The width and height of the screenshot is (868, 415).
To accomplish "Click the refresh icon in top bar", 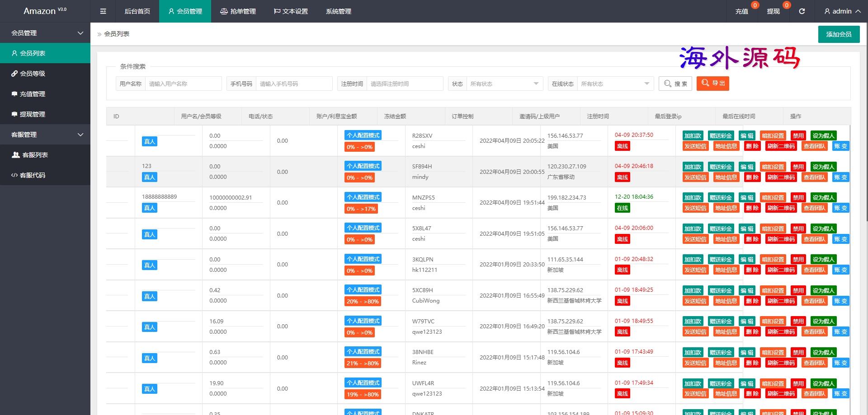I will 802,11.
